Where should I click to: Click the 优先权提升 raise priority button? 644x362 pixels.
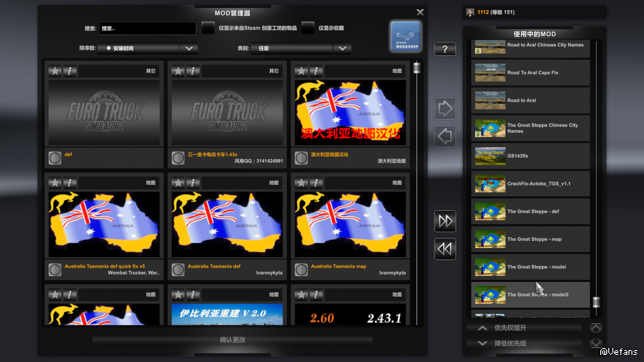pos(524,328)
